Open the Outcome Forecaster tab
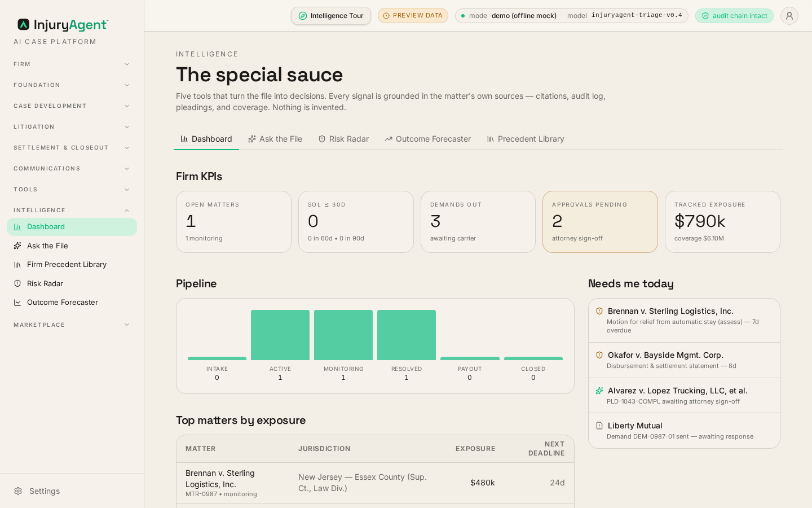This screenshot has width=812, height=508. tap(427, 139)
